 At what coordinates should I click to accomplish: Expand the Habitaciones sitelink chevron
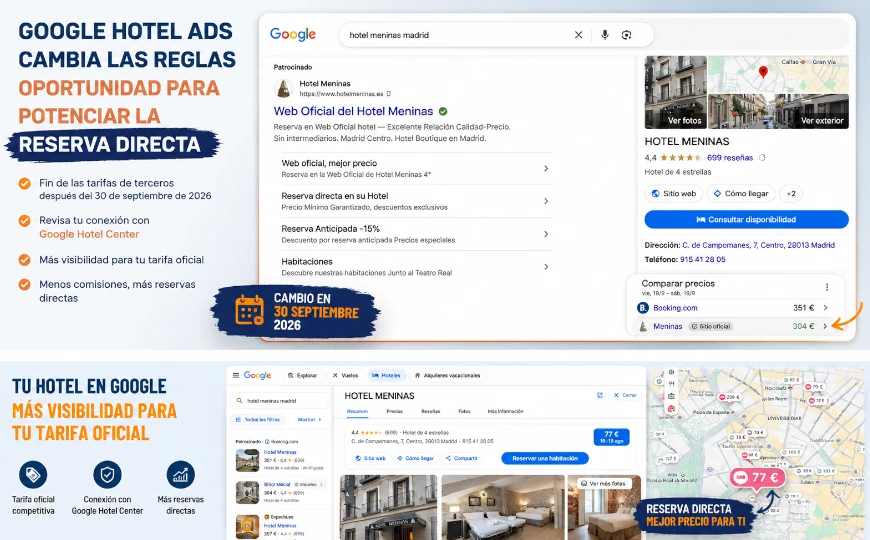[x=546, y=266]
